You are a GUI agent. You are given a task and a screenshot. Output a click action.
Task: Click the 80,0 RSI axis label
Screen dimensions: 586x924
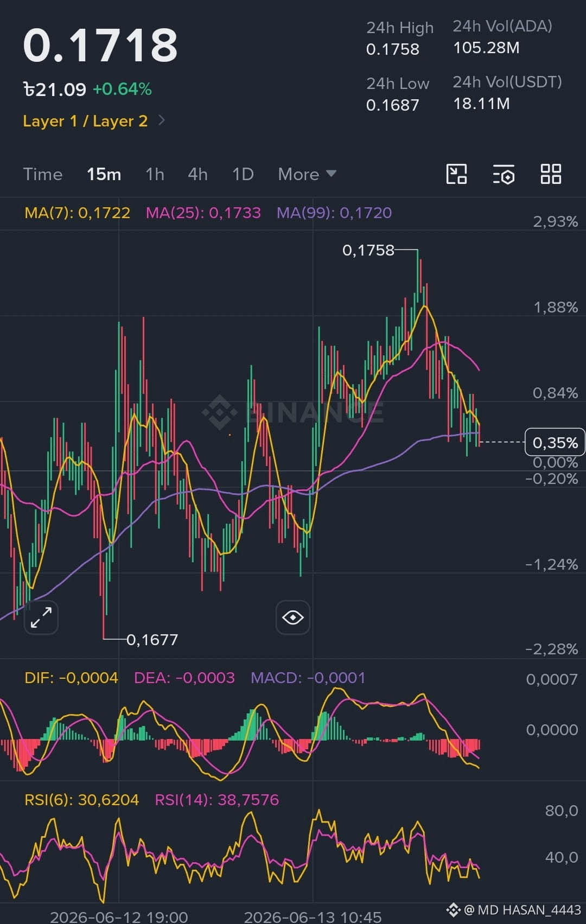pyautogui.click(x=562, y=811)
